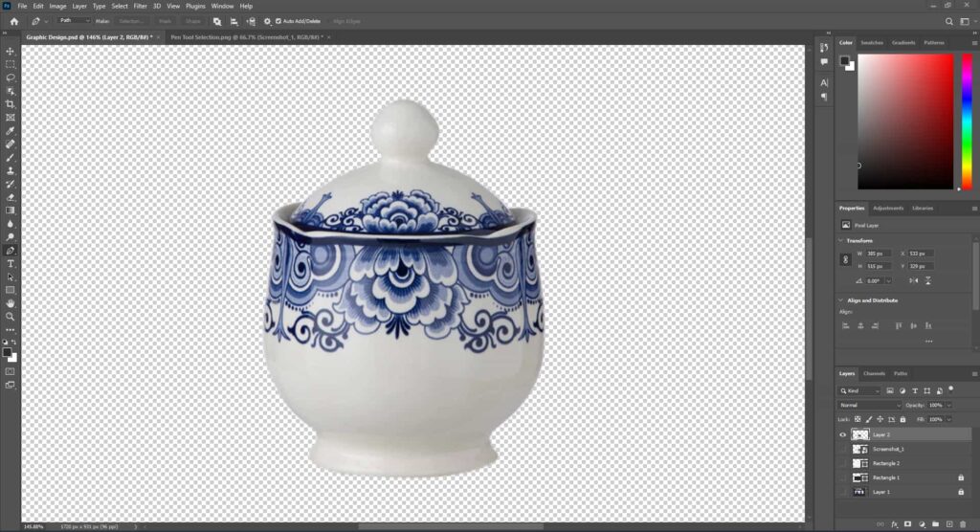Open the Filter menu
The image size is (980, 532).
pyautogui.click(x=140, y=7)
